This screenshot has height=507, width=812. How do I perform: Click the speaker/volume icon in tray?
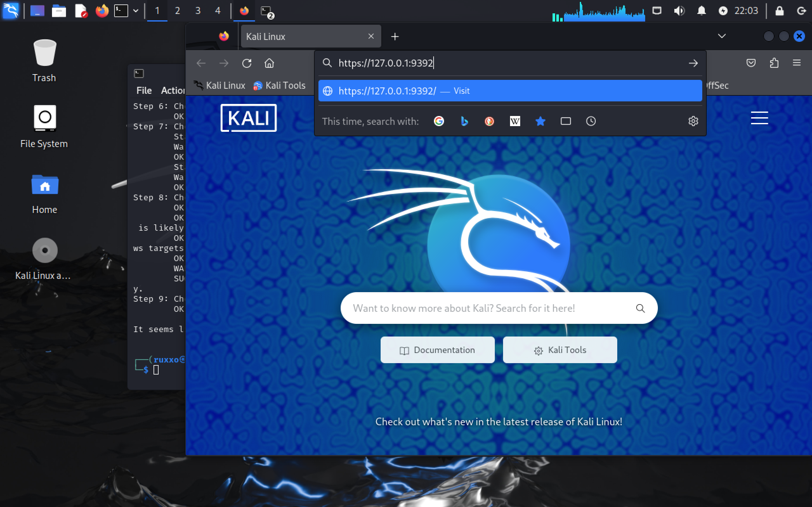click(679, 10)
